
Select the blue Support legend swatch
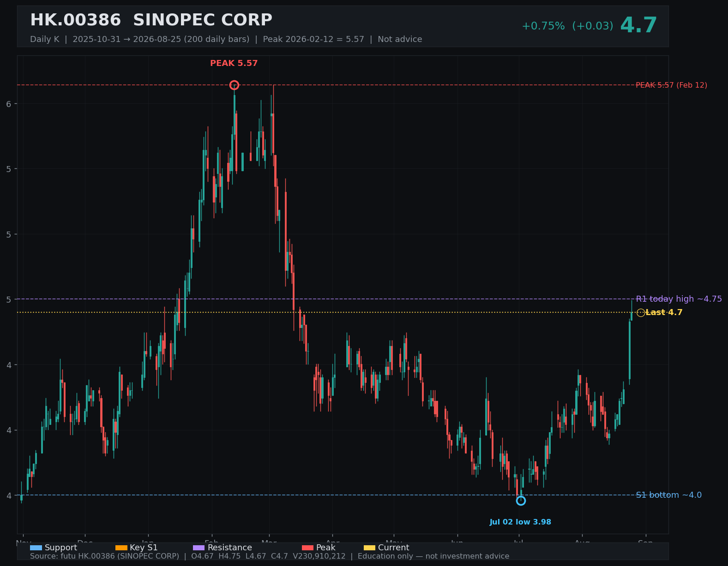(x=36, y=548)
